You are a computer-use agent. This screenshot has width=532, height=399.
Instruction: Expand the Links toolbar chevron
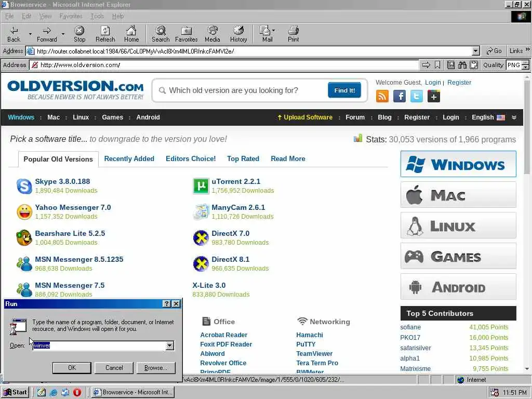[528, 49]
